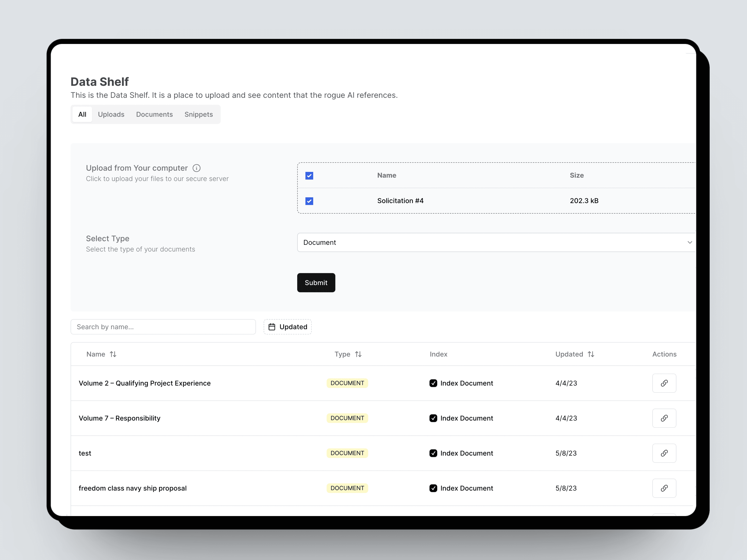Uncheck the 'Solicitation #4' file checkbox
Viewport: 747px width, 560px height.
[x=310, y=201]
